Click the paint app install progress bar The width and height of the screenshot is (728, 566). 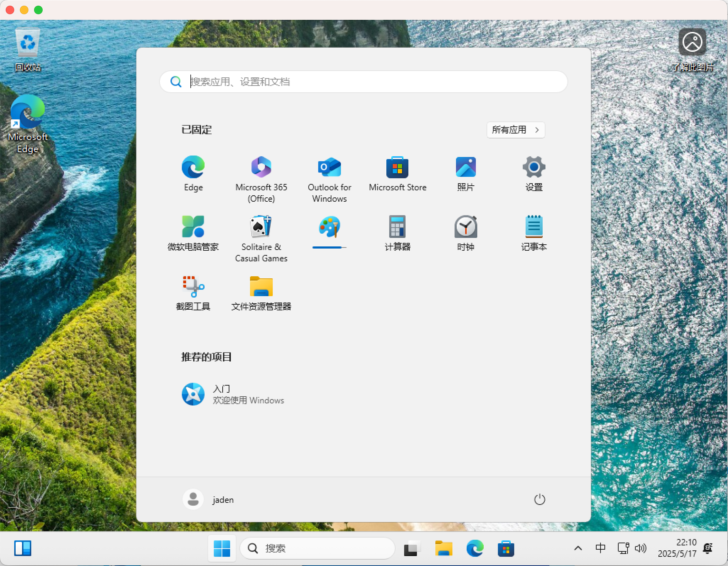coord(329,247)
